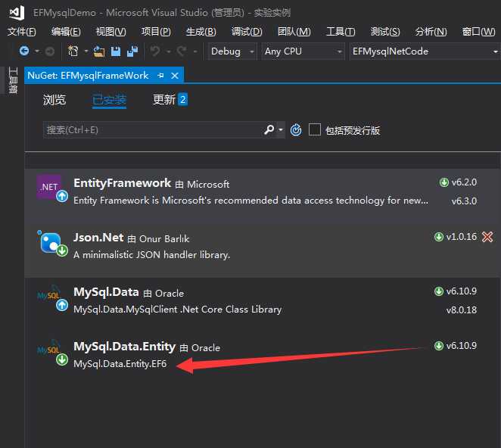Click installed-version icon beside MySql.Data v6.10.9
Image resolution: width=501 pixels, height=448 pixels.
pos(439,291)
